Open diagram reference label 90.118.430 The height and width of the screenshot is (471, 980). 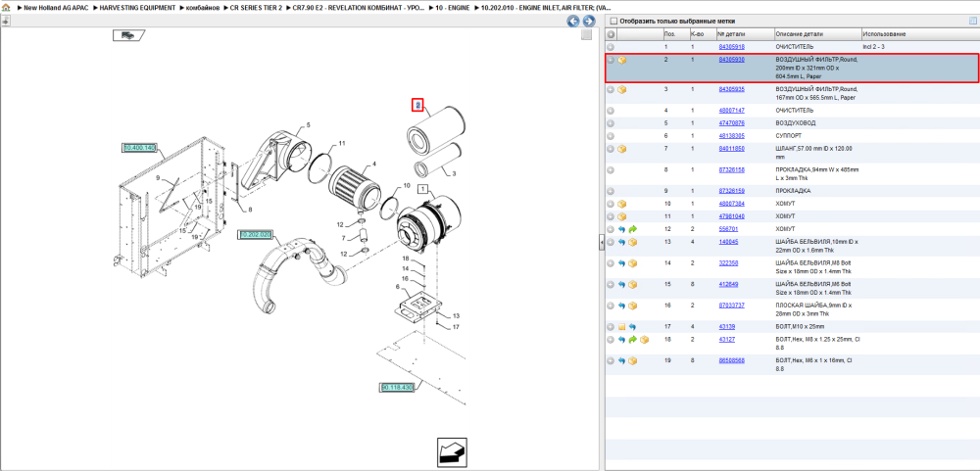click(398, 388)
